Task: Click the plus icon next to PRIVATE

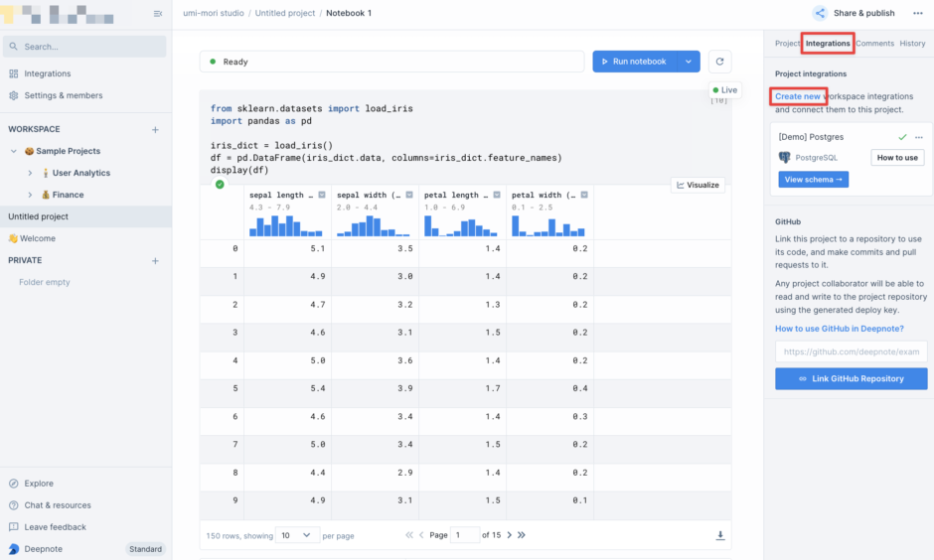Action: coord(155,261)
